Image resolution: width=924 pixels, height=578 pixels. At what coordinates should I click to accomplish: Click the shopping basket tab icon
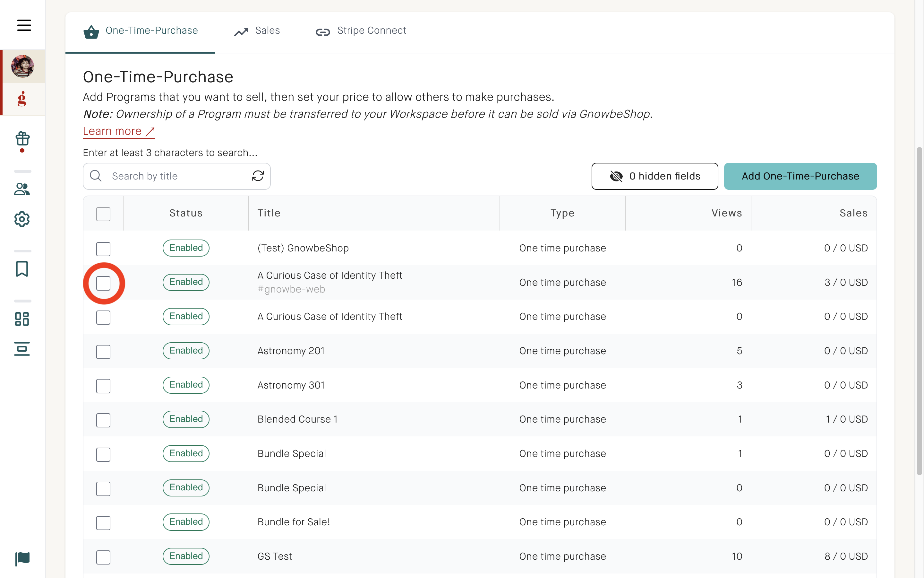[91, 32]
